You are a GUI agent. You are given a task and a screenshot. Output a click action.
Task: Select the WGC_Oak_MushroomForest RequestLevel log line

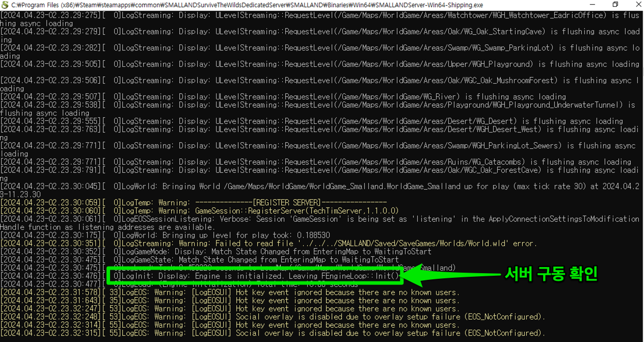tap(319, 85)
